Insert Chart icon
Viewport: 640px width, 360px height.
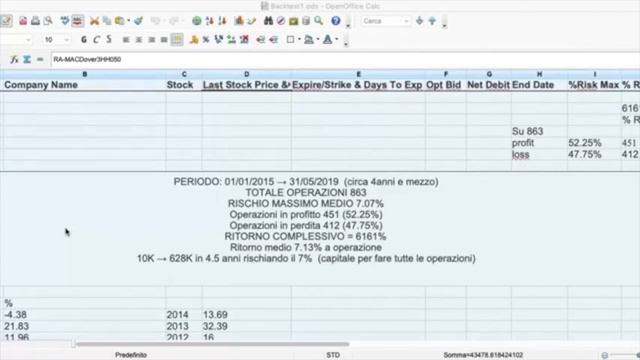point(239,21)
